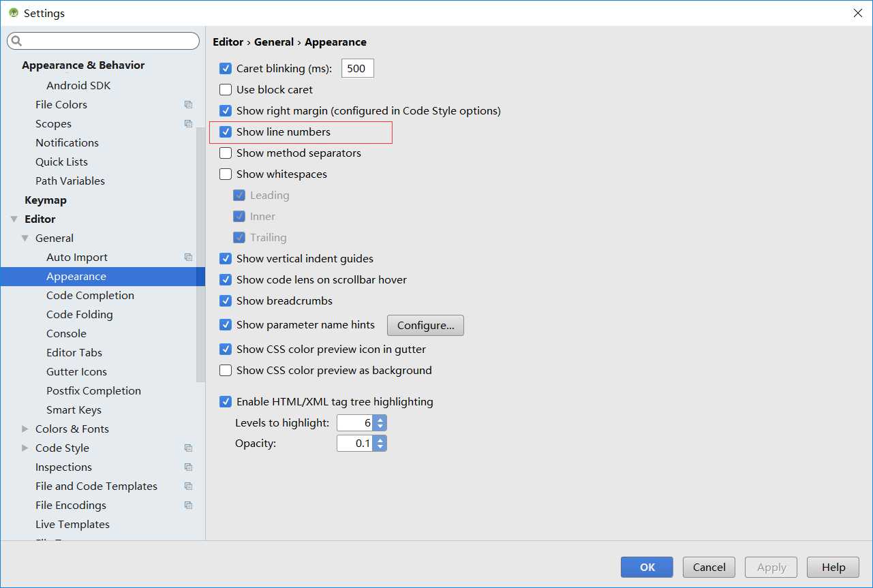This screenshot has height=588, width=873.
Task: Click the Configure... button
Action: tap(425, 326)
